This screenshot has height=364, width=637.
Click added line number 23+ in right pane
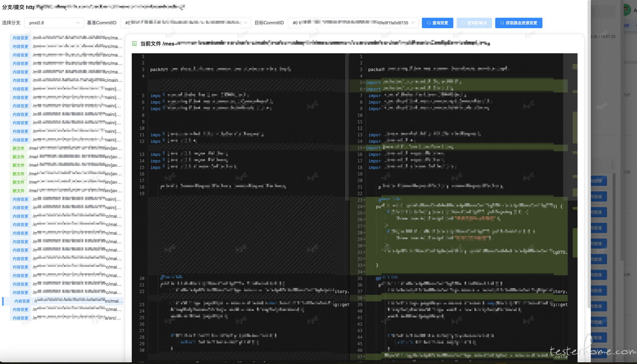coord(361,200)
